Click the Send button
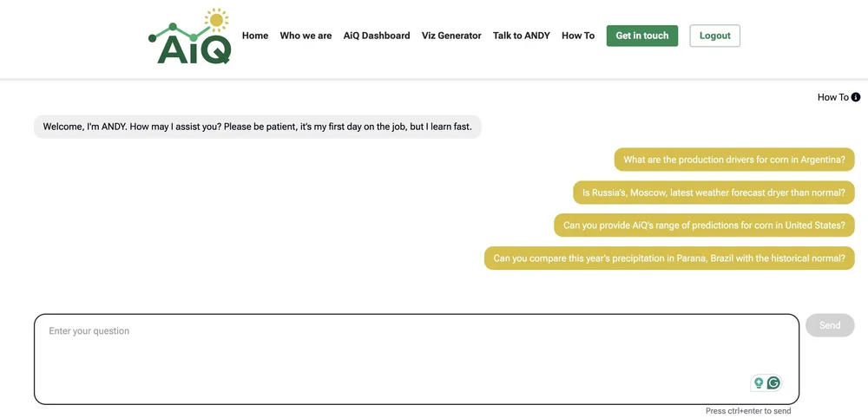This screenshot has height=418, width=868. point(830,325)
